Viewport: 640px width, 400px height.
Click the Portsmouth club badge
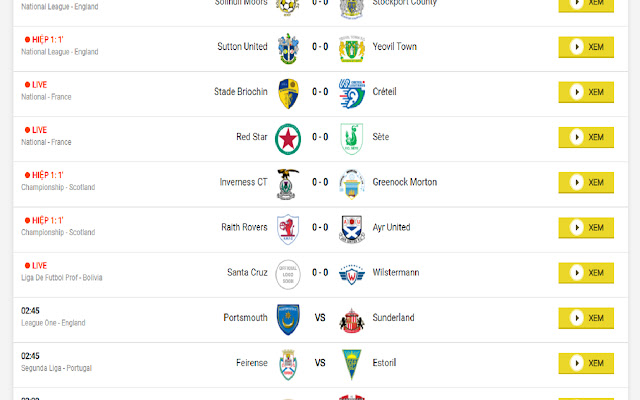[x=288, y=320]
